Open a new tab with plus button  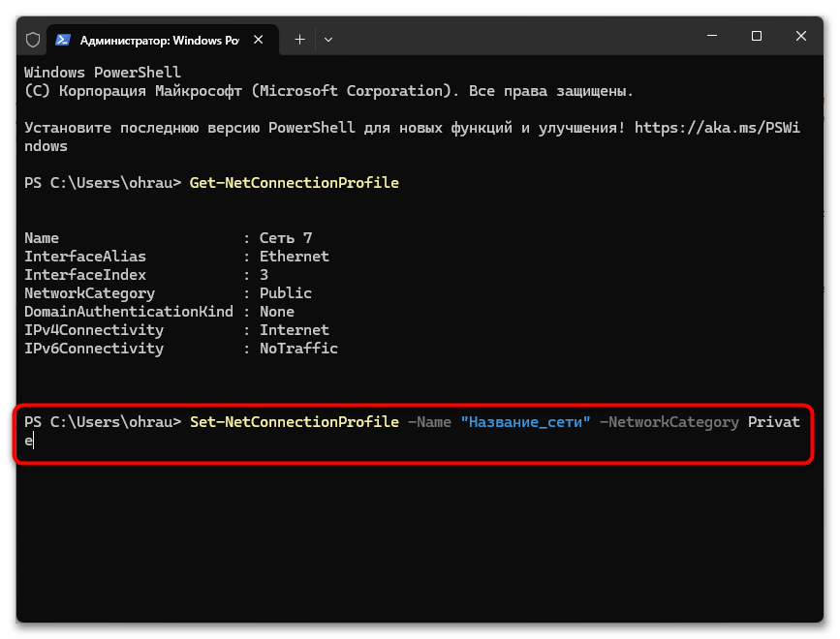pos(300,39)
